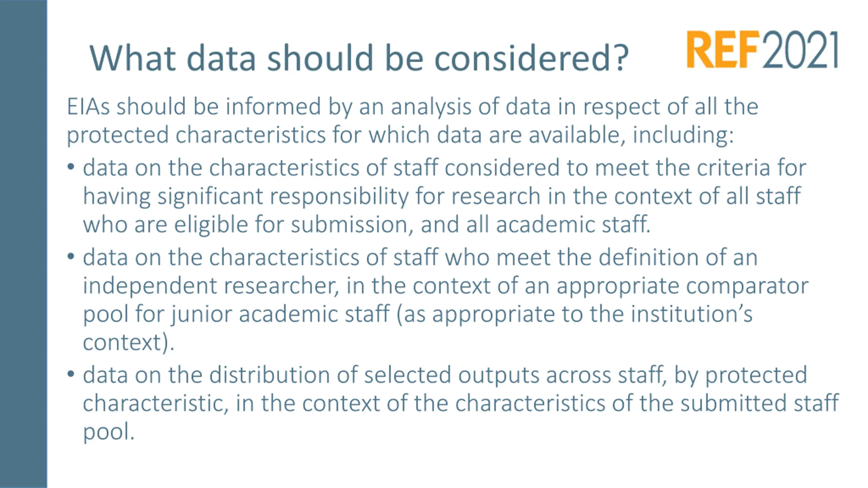This screenshot has width=868, height=488.
Task: Click the second bullet point marker
Action: click(x=71, y=256)
